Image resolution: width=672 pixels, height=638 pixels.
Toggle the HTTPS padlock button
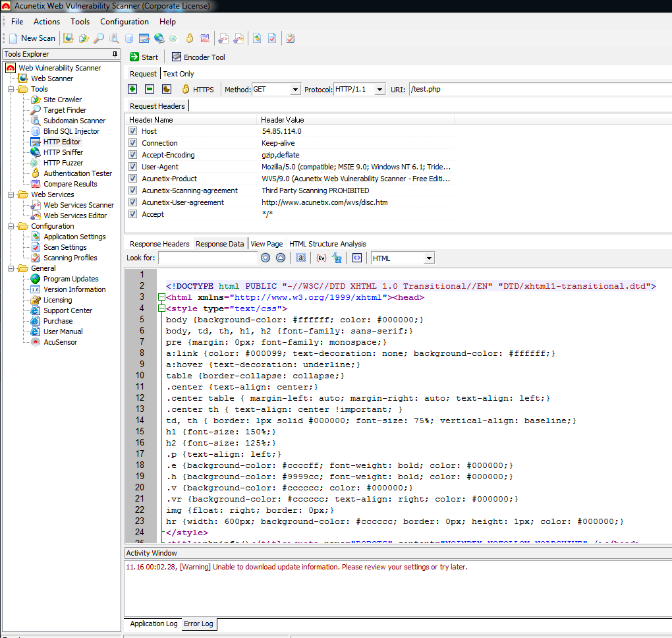[198, 89]
